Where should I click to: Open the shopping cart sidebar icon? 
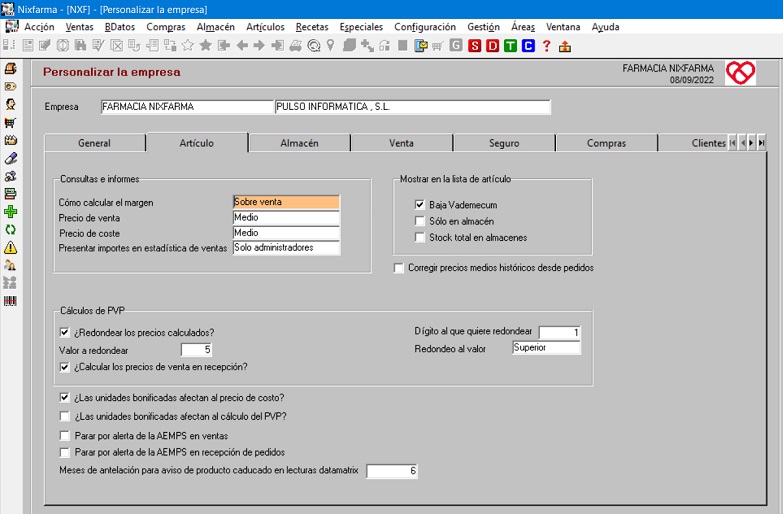[x=10, y=122]
